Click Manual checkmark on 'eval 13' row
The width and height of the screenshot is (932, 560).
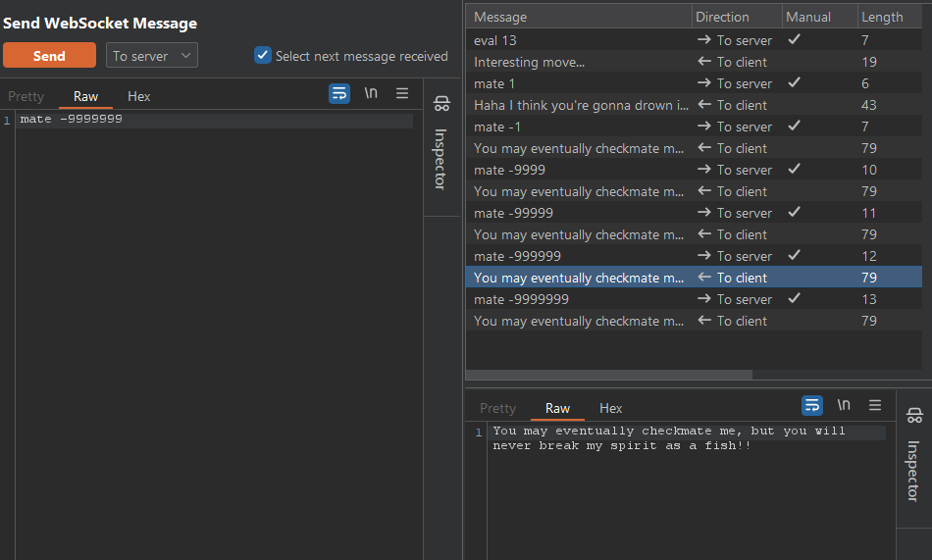tap(794, 39)
